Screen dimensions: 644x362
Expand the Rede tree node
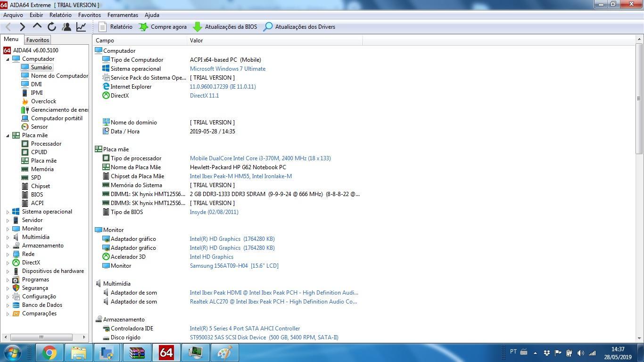pos(8,255)
